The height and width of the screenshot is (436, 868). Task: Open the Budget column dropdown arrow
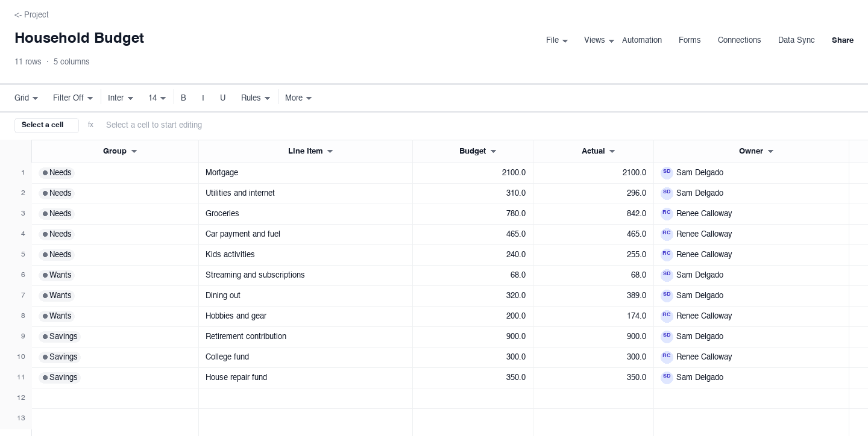(493, 152)
